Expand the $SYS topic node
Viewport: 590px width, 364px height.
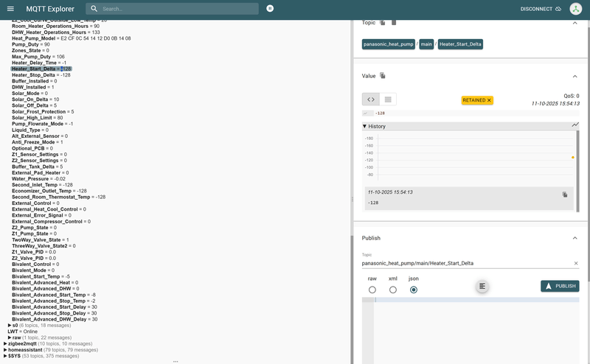(5, 356)
